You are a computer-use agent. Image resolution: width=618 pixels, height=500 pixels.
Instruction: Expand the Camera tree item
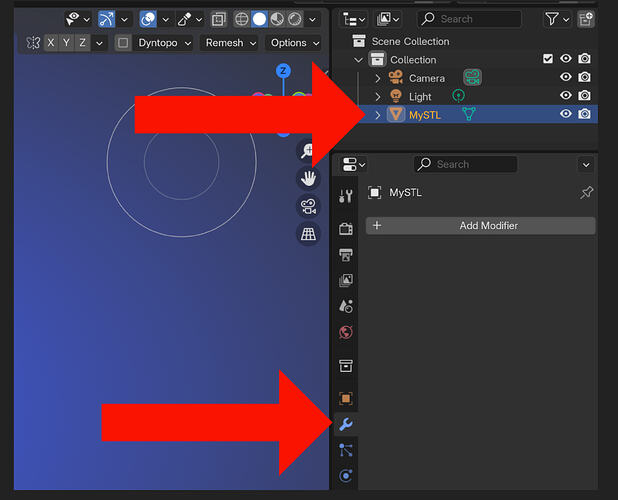(x=378, y=78)
